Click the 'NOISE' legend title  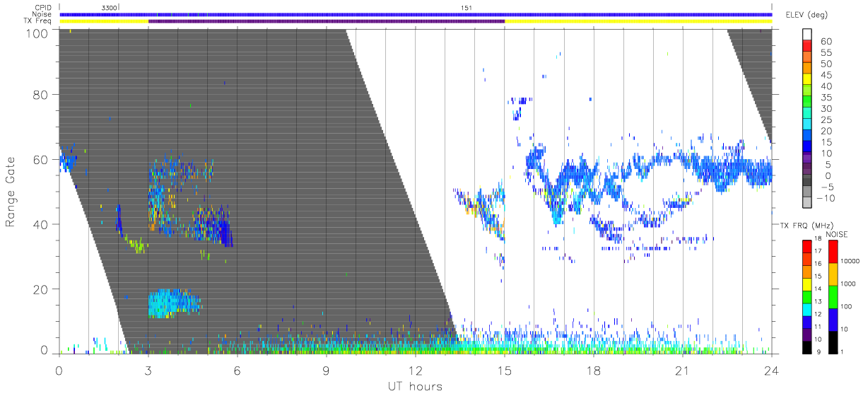point(837,234)
